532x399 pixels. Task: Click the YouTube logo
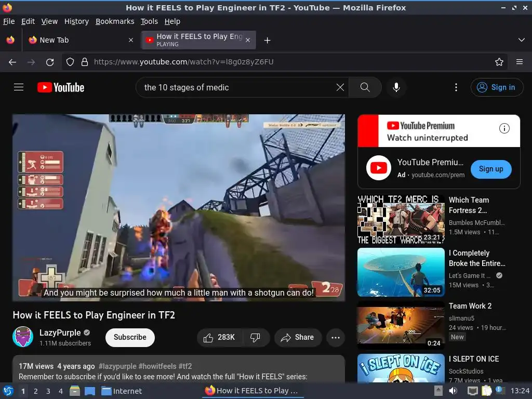point(61,87)
